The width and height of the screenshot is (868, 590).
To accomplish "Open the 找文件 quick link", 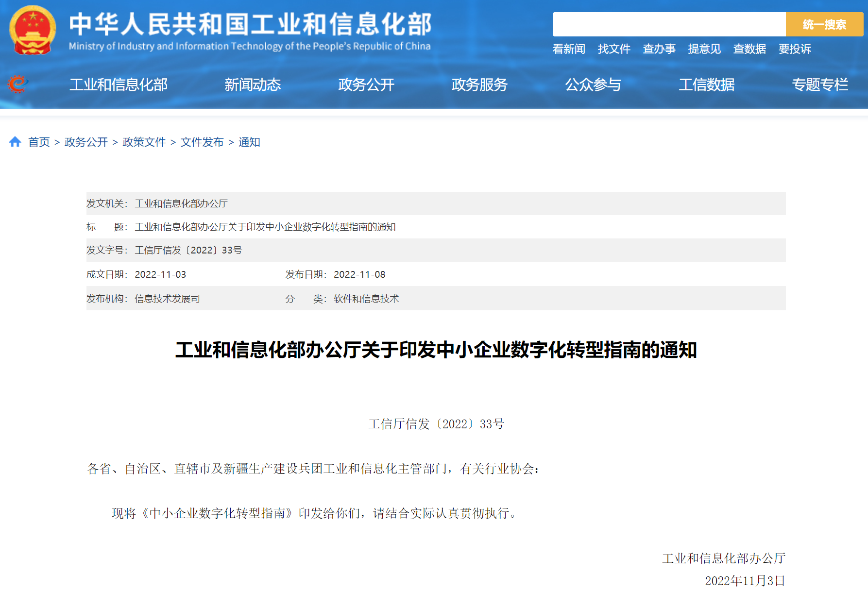I will [614, 49].
